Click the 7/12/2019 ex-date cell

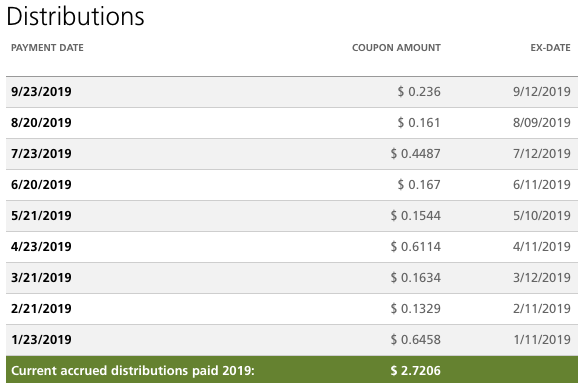542,154
